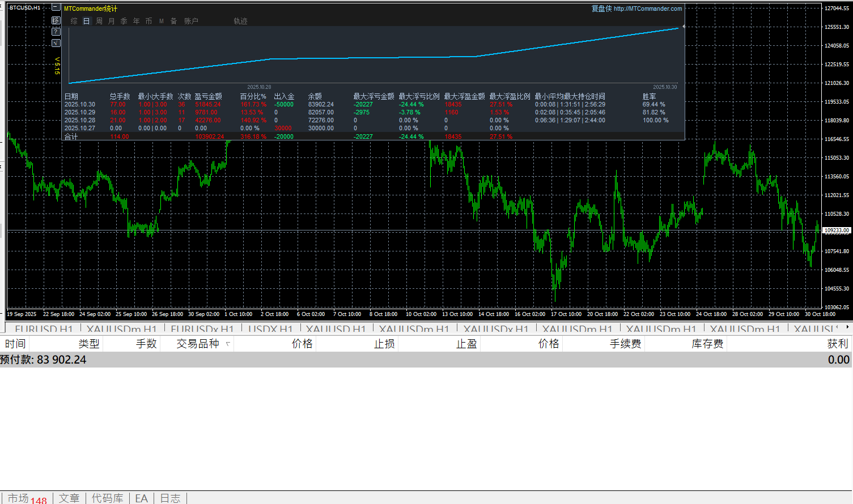This screenshot has width=853, height=504.
Task: Open the 轨迹 trajectory tab
Action: tap(241, 21)
